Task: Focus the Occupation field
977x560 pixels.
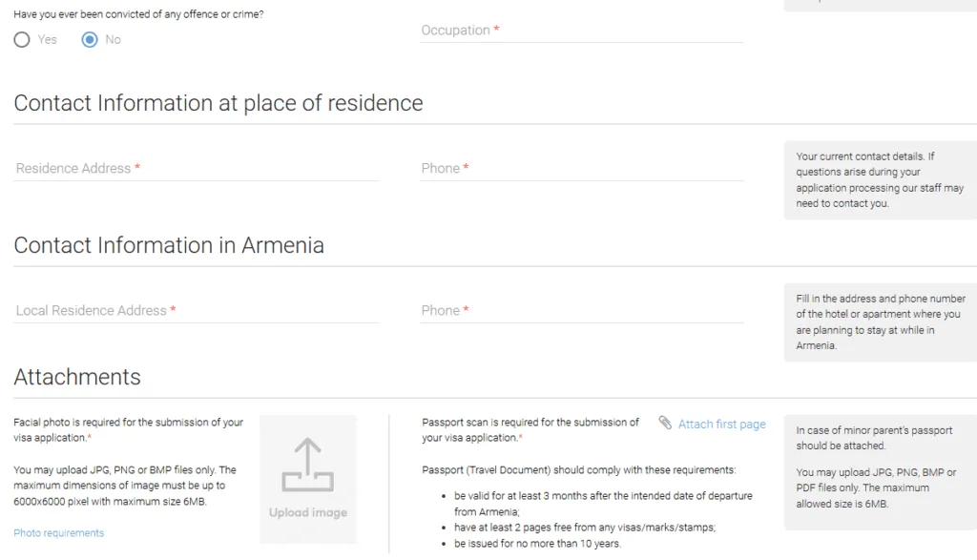Action: (x=582, y=31)
